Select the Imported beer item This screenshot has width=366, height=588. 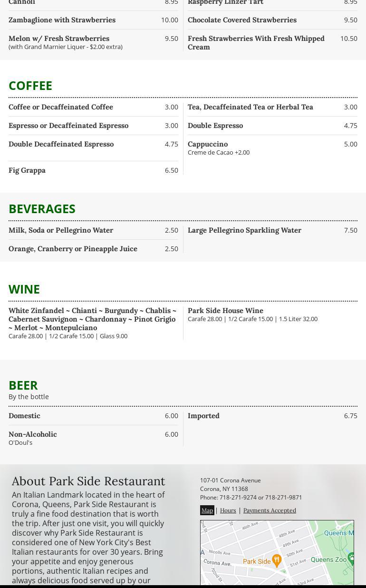203,415
